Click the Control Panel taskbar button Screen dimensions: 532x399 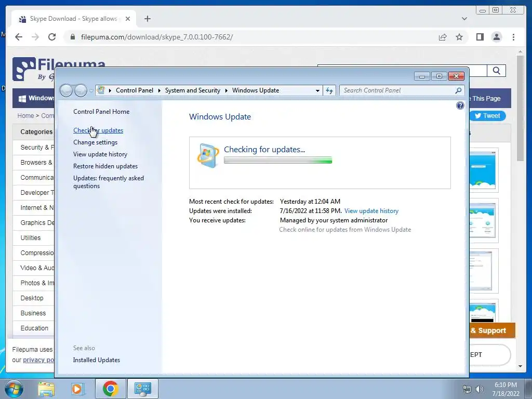(142, 389)
